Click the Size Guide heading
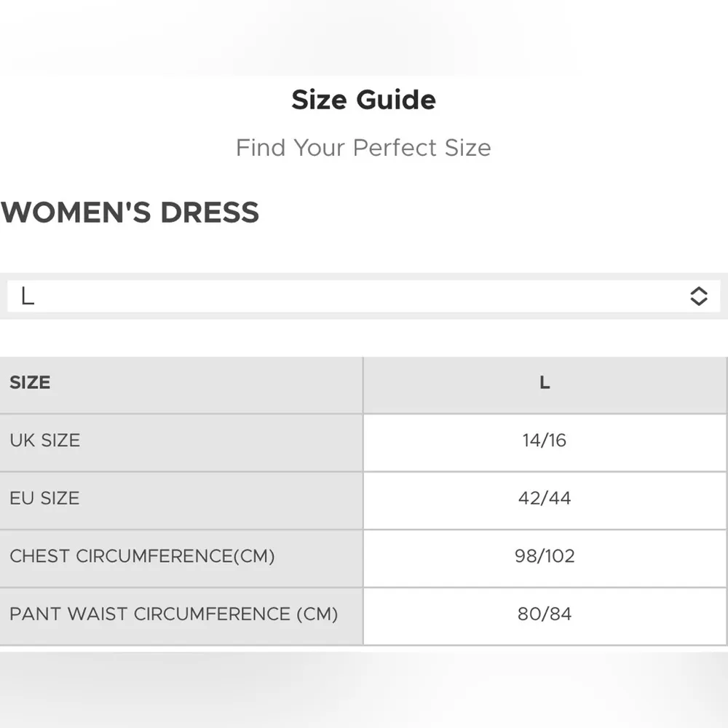 [x=363, y=100]
